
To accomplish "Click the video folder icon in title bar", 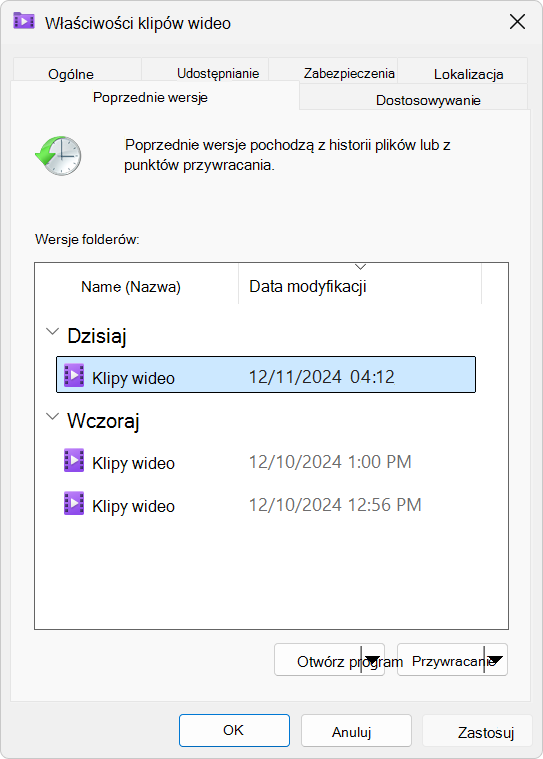I will [x=24, y=21].
